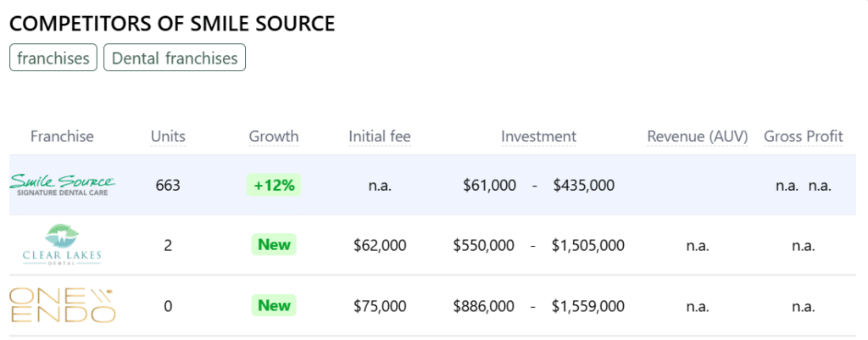Screen dimensions: 868x340
Task: Open the One Endo logo
Action: [x=62, y=305]
